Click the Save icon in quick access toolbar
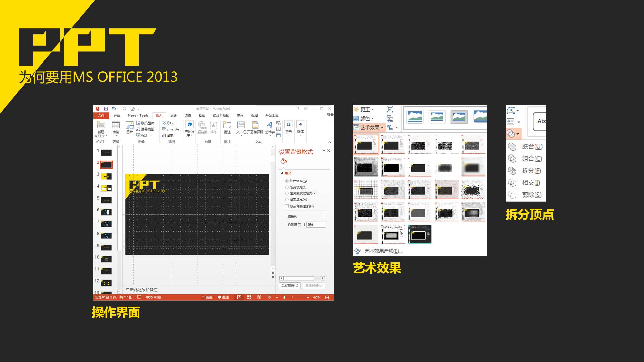 point(106,109)
